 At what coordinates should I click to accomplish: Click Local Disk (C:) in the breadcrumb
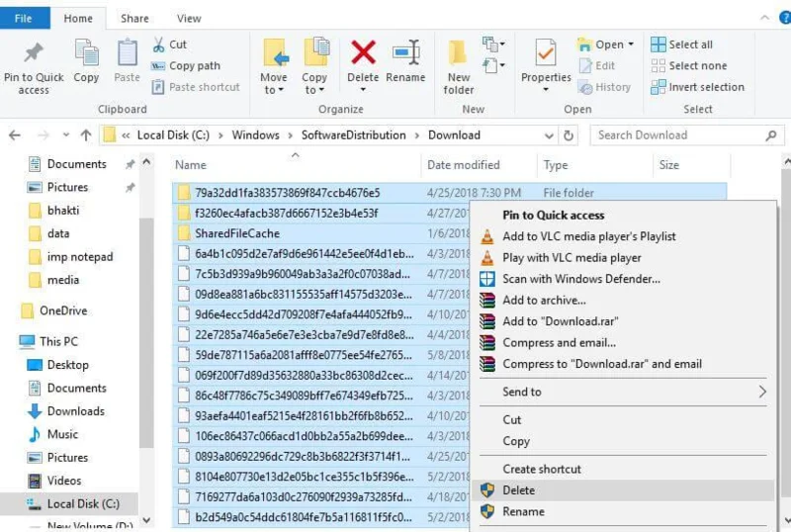[173, 135]
